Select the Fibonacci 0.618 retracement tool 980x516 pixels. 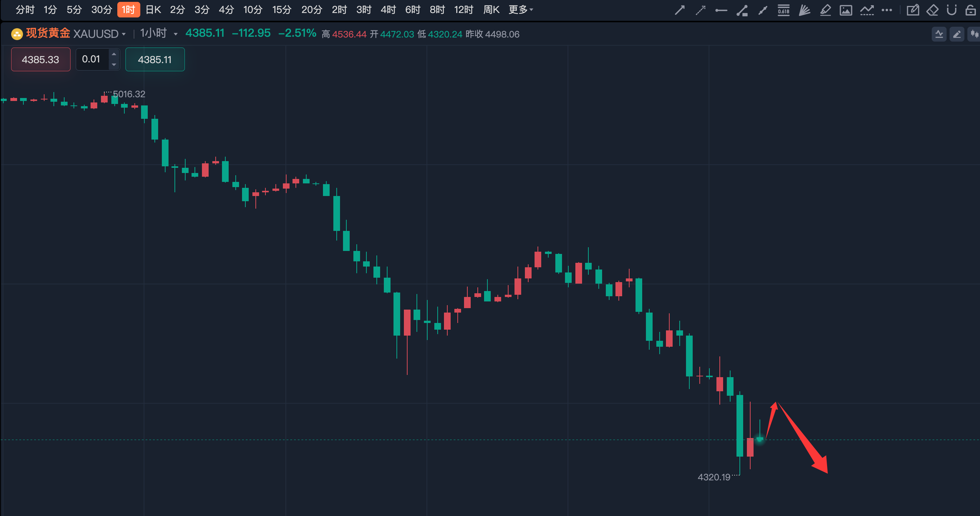click(x=783, y=10)
